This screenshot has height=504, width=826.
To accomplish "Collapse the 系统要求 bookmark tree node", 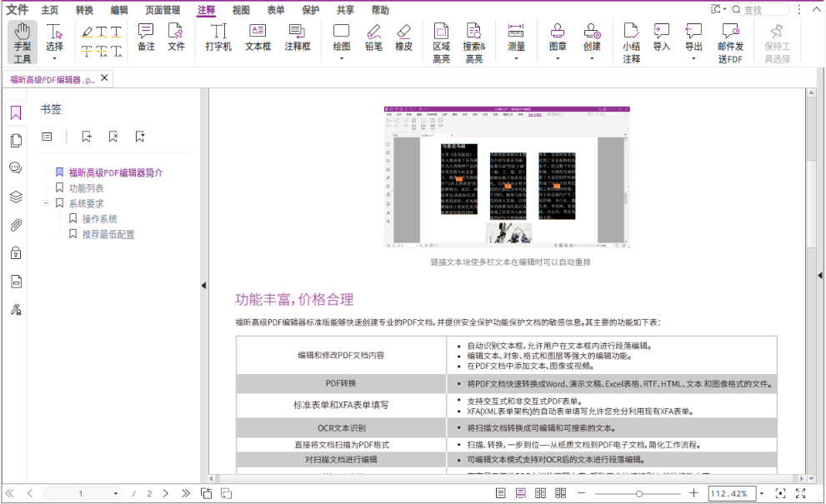I will [x=48, y=202].
